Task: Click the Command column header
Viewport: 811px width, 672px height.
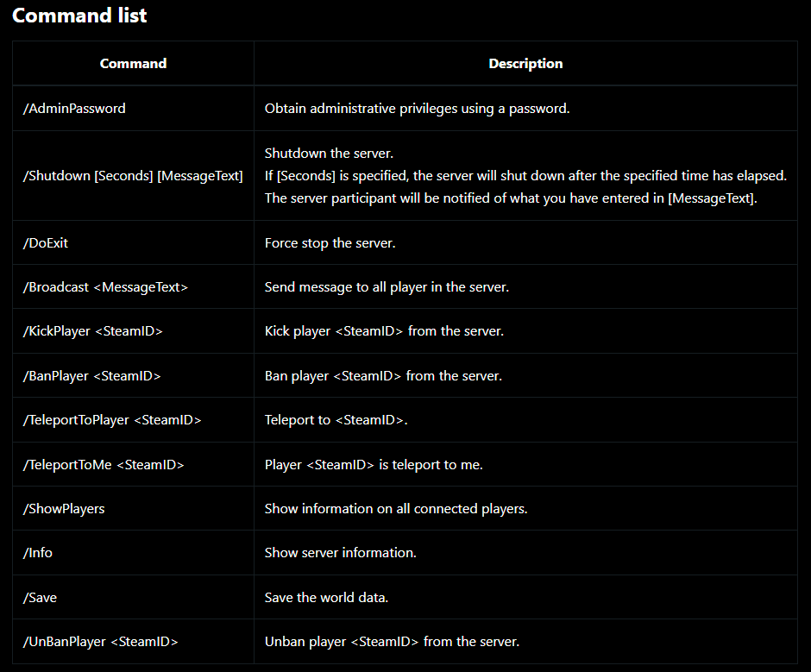Action: (133, 63)
